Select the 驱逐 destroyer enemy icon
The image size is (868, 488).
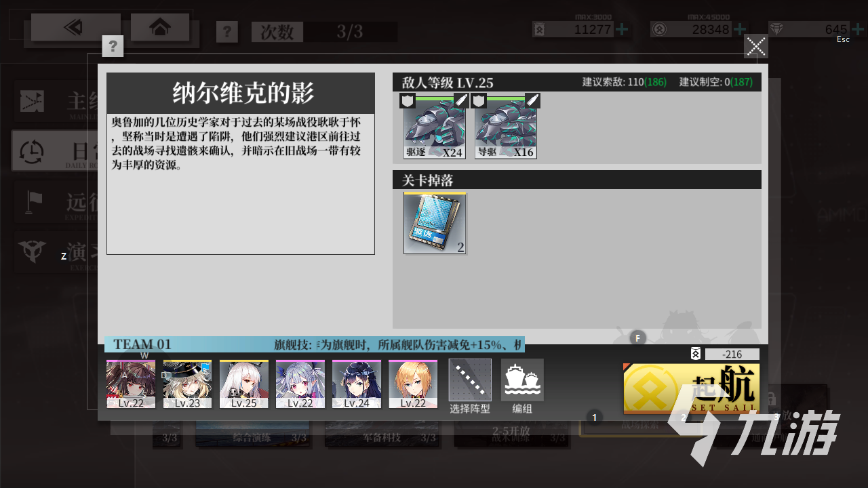click(x=435, y=127)
